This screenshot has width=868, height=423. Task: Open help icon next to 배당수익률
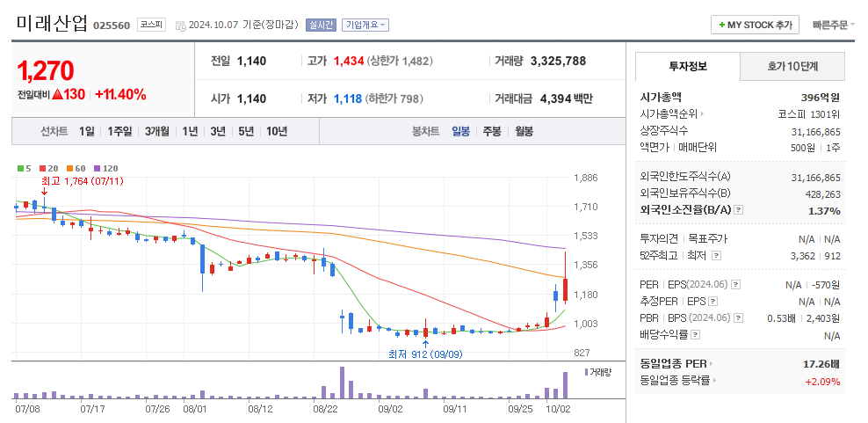pos(696,335)
